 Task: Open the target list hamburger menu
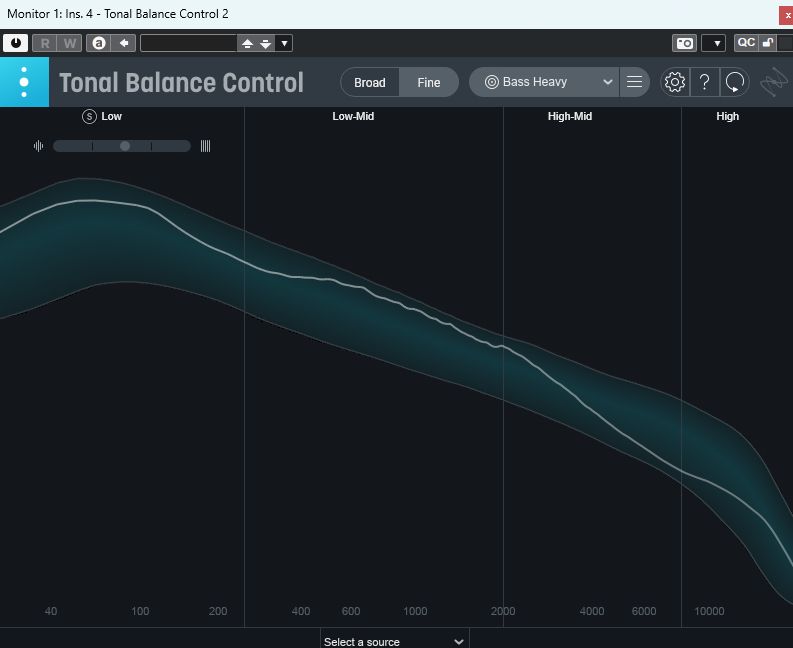[634, 82]
